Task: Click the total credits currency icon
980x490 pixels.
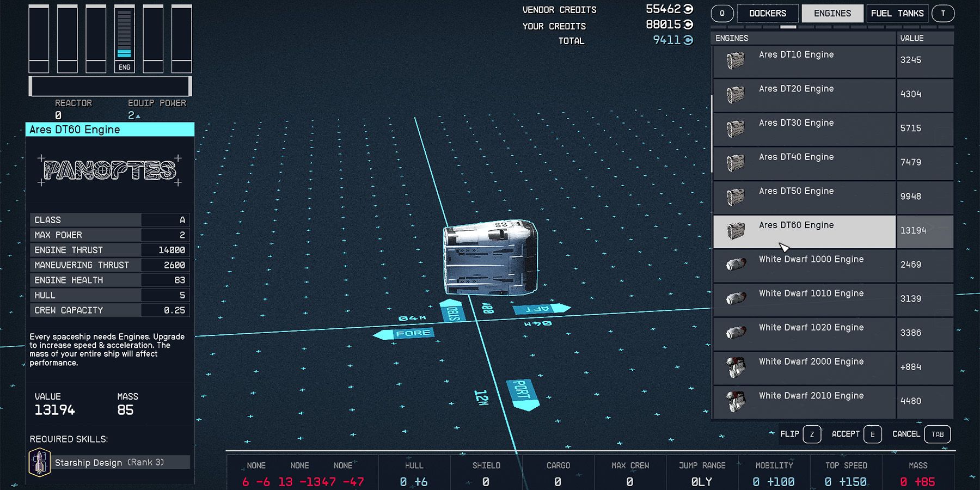Action: 688,40
